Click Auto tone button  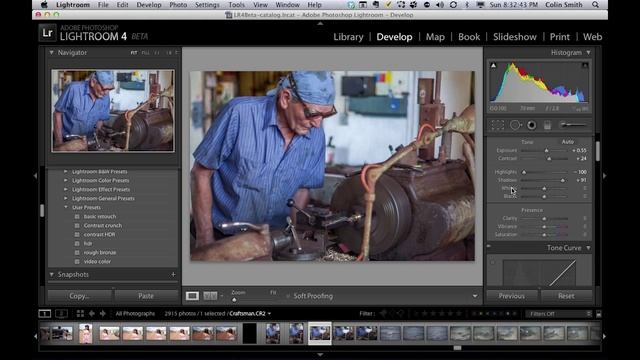coord(568,142)
